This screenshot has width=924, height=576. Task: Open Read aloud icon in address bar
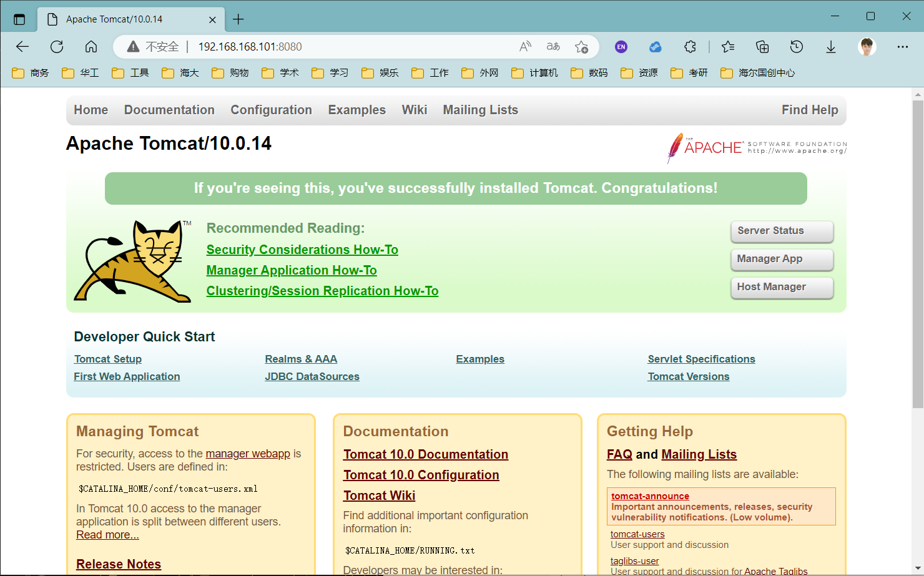click(525, 47)
